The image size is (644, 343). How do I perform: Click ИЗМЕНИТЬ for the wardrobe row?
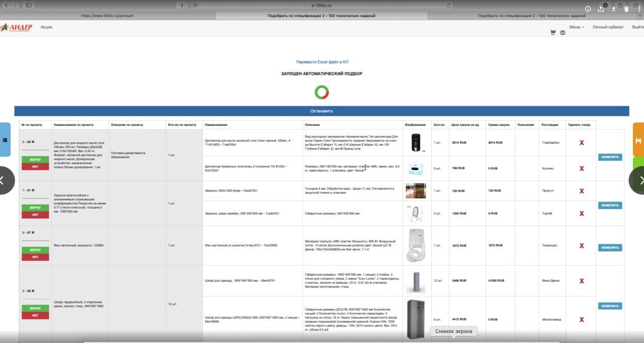coord(610,306)
